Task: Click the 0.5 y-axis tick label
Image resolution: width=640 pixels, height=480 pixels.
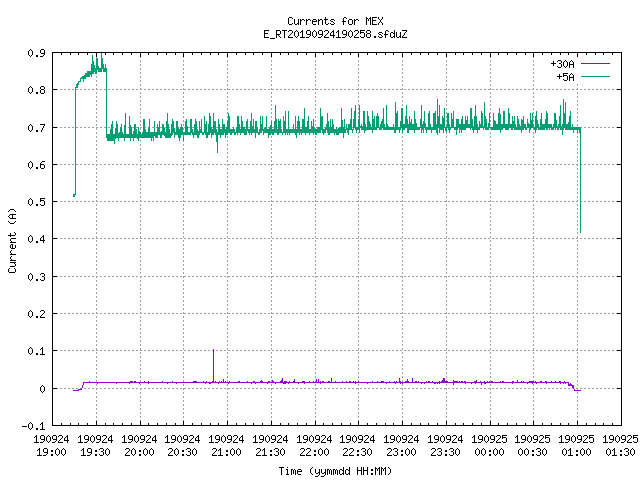Action: pos(36,202)
